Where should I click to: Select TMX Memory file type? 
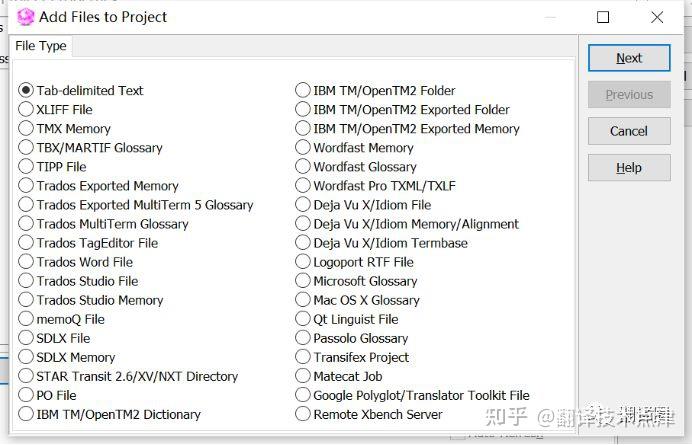tap(26, 128)
